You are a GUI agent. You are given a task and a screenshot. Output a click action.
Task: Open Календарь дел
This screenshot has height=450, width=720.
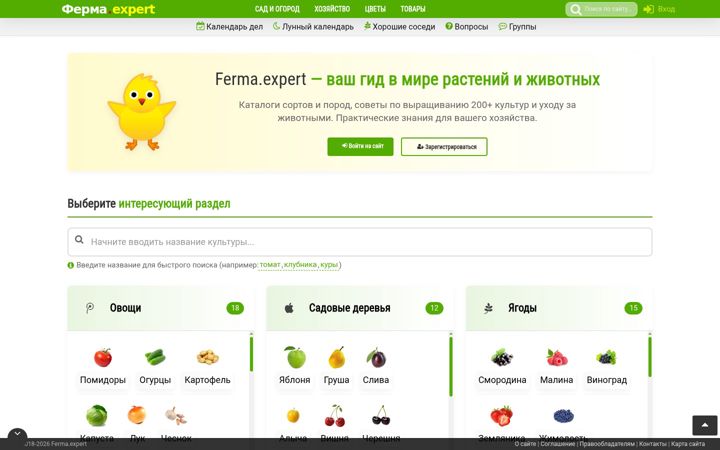(x=230, y=27)
